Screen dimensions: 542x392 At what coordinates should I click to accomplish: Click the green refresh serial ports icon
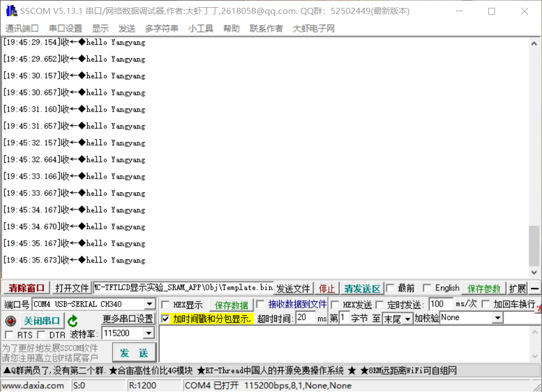point(73,320)
